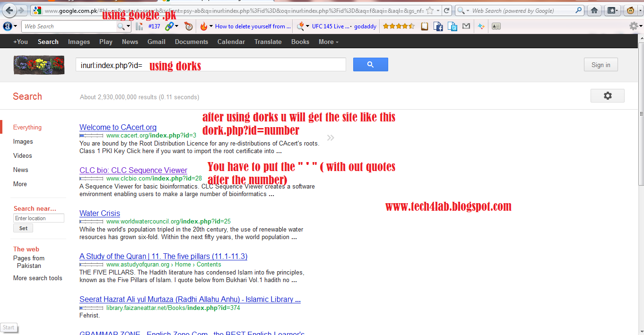Open News in the Google bar
644x335 pixels.
click(130, 42)
